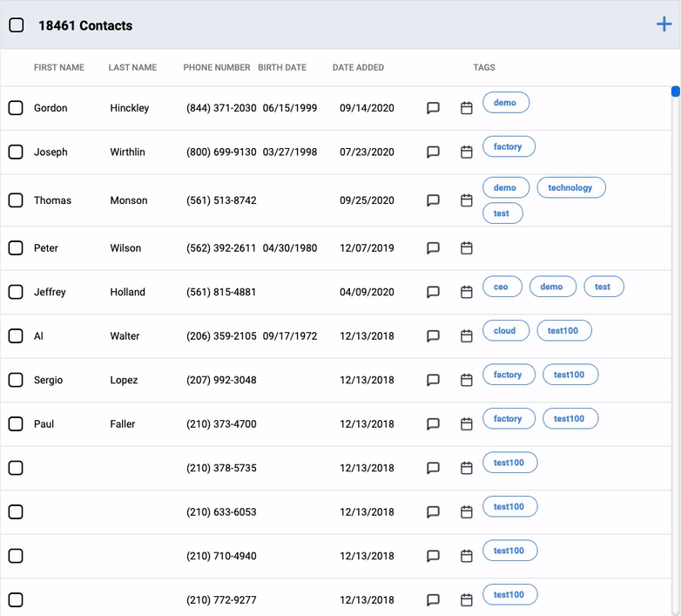681x616 pixels.
Task: Open message icon for Paul Faller
Action: 433,424
